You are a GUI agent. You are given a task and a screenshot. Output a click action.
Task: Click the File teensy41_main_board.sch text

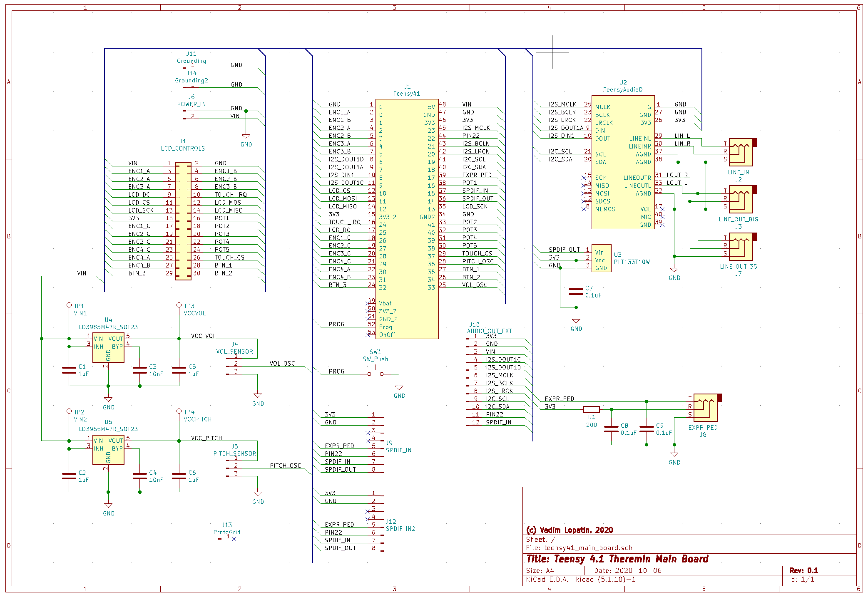click(x=579, y=547)
